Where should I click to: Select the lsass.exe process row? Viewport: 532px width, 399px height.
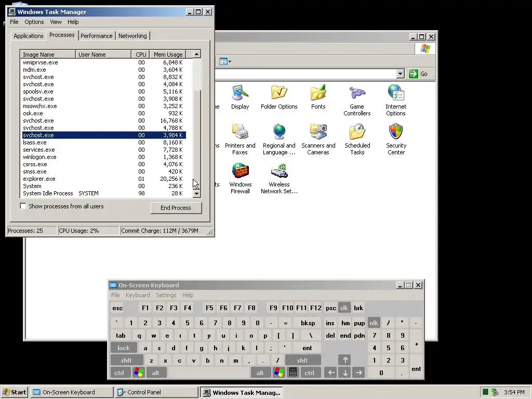pyautogui.click(x=104, y=142)
